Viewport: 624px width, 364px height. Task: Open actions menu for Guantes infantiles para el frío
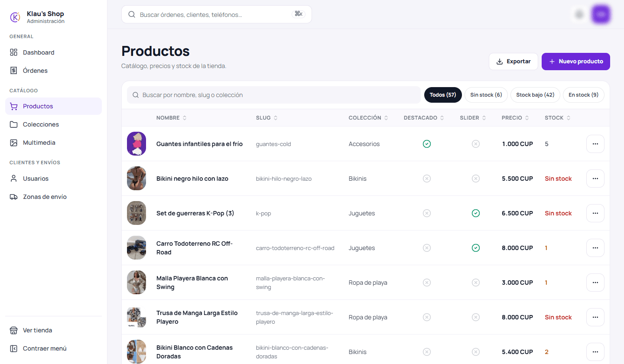tap(595, 144)
